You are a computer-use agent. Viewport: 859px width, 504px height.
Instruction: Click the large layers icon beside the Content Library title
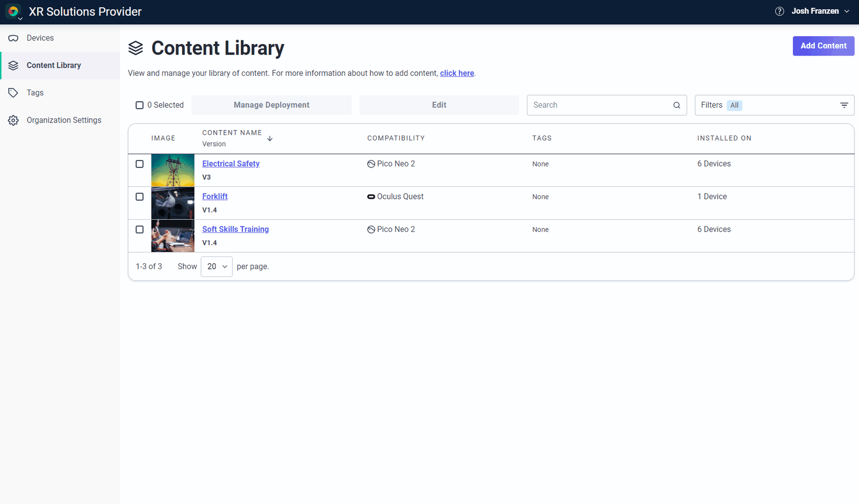[136, 48]
